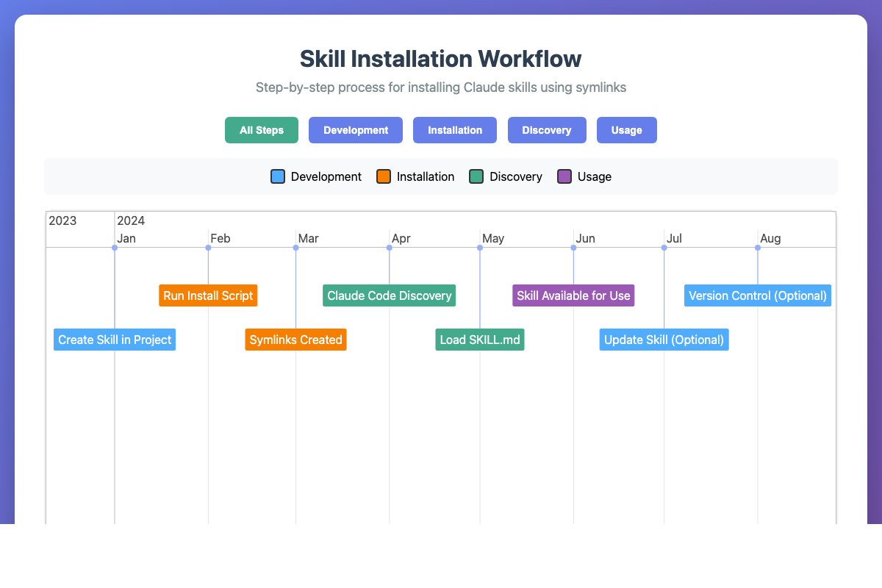The height and width of the screenshot is (588, 882).
Task: Click the blue Development legend swatch
Action: tap(278, 176)
